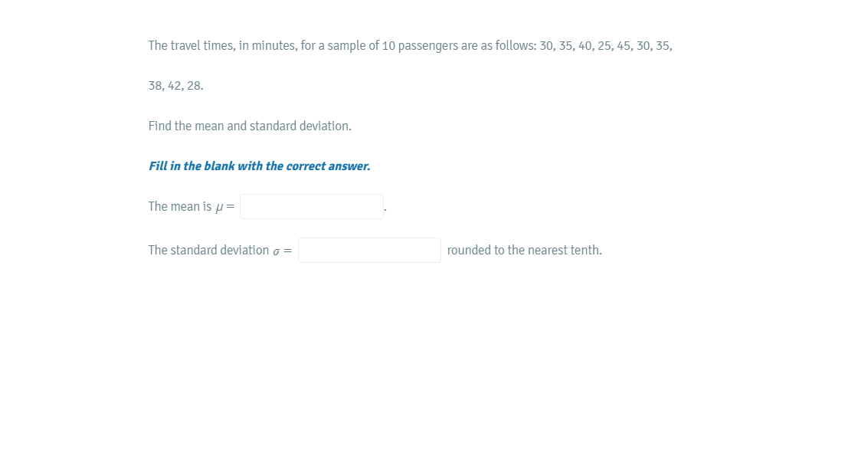Click the 'rounded to the nearest tenth' text
868x456 pixels.
click(524, 250)
